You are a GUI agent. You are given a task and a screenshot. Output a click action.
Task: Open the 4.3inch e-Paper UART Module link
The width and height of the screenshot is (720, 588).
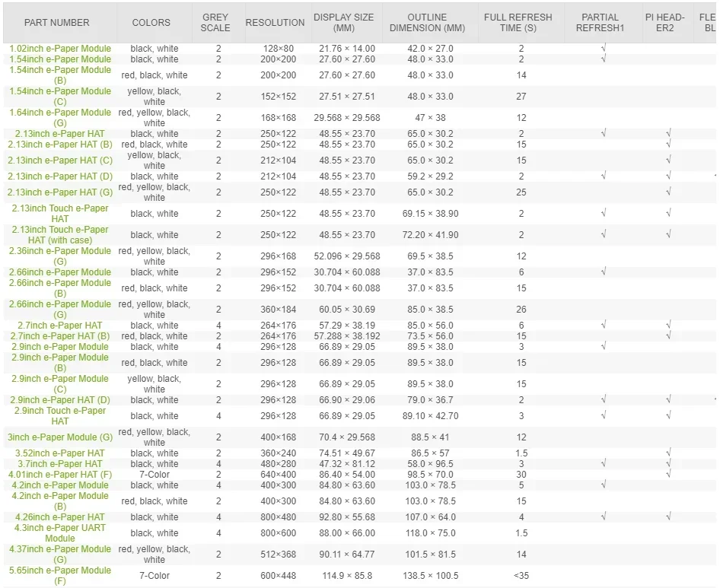pos(60,533)
